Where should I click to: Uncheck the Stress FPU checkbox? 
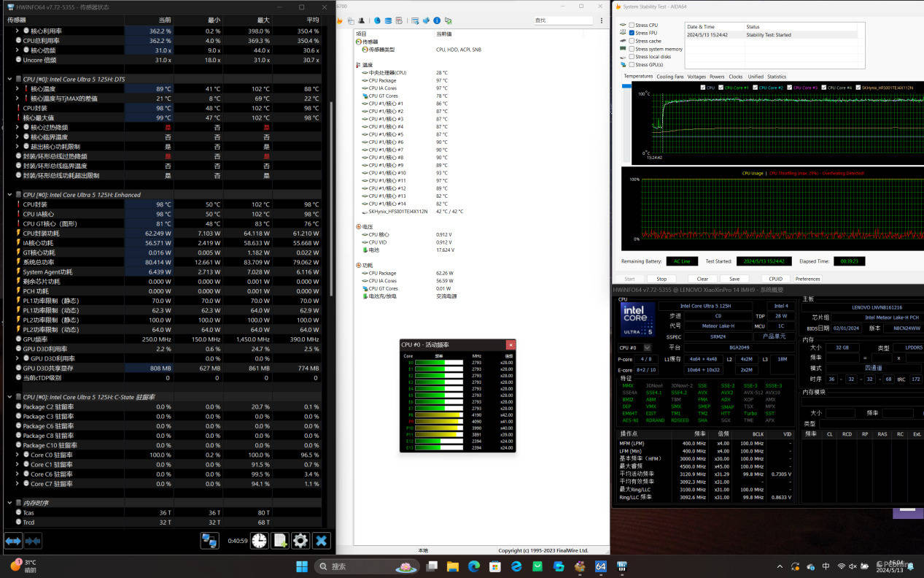632,33
